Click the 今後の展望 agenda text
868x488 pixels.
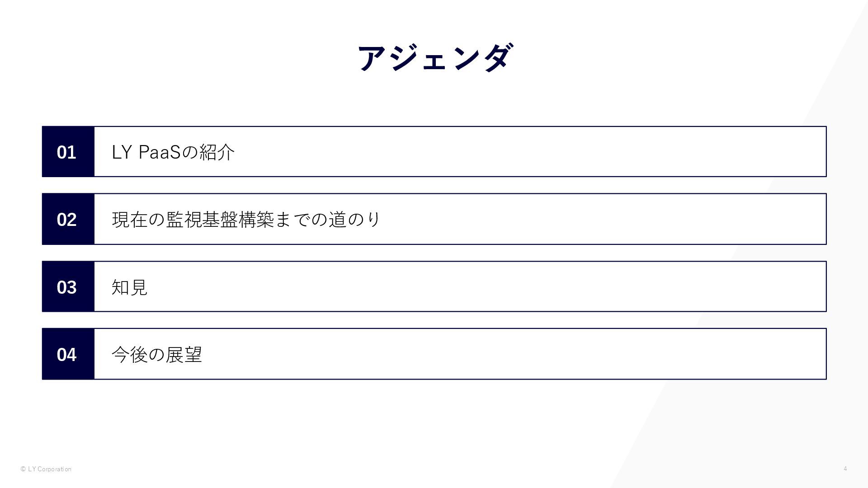[156, 354]
